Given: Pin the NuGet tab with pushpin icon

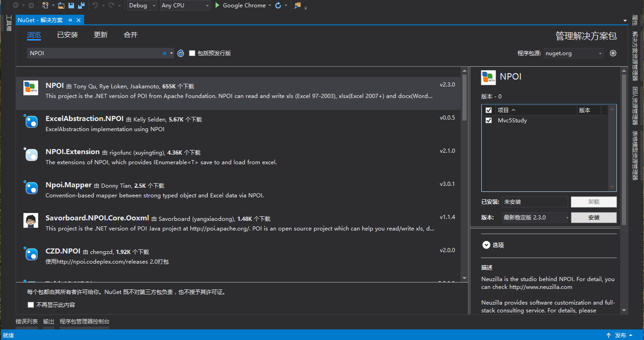Looking at the screenshot, I should point(70,20).
